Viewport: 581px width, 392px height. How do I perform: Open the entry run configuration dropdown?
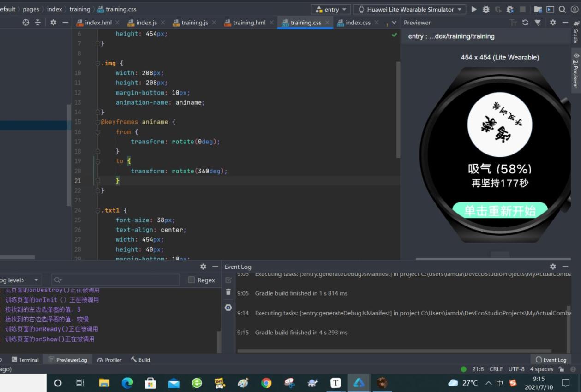click(331, 9)
